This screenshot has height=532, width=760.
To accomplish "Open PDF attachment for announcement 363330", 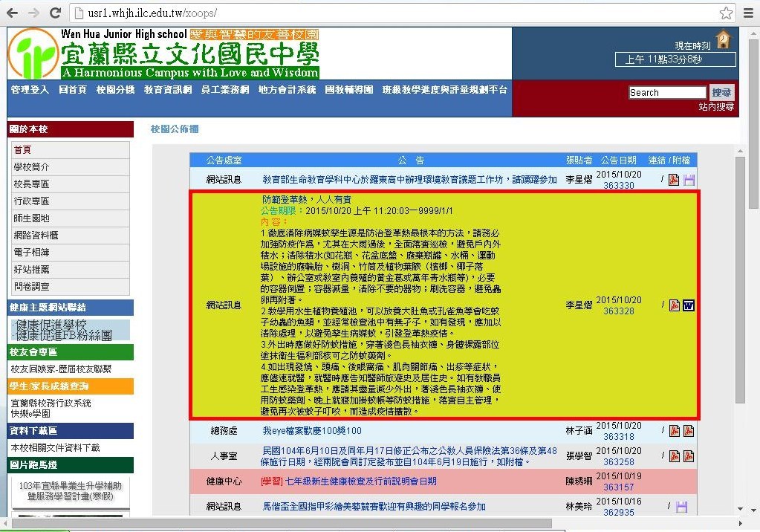I will [674, 180].
